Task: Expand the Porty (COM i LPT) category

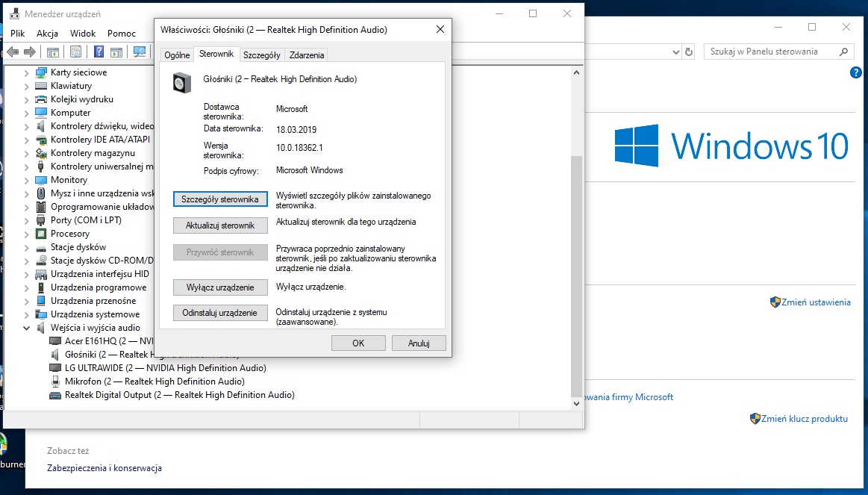Action: point(26,220)
